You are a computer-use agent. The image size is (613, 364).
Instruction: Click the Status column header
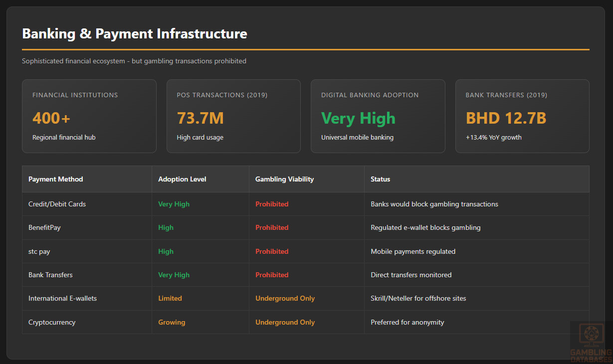point(380,179)
